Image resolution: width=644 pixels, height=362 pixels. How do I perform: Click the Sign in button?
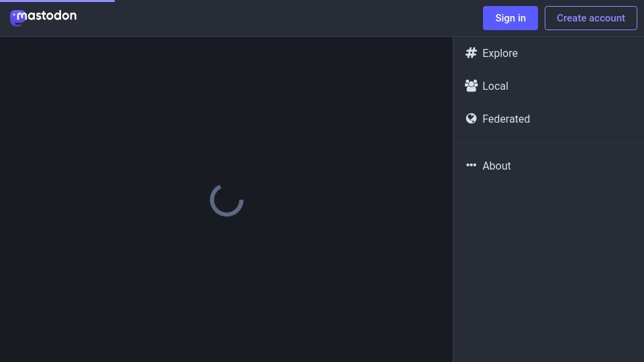pos(510,18)
